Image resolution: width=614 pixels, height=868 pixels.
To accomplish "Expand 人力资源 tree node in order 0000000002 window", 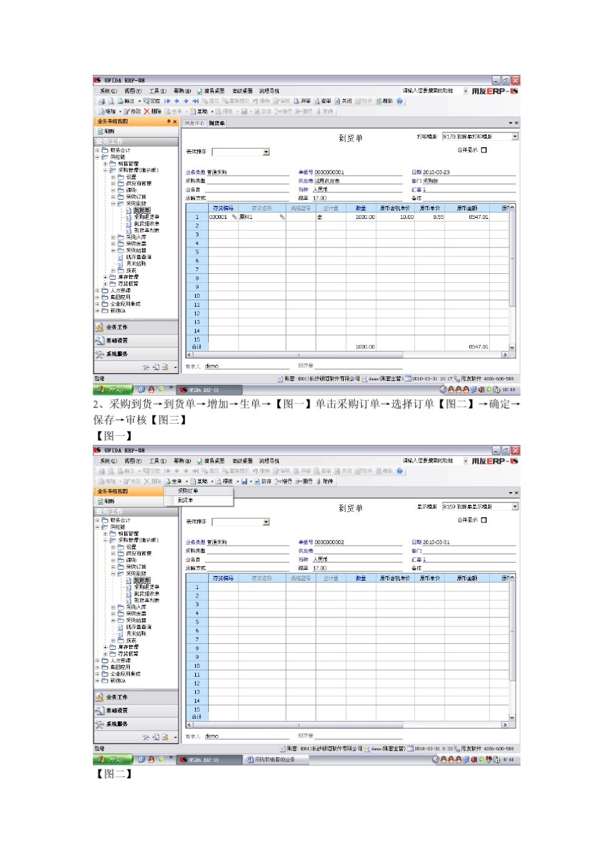I will (x=98, y=661).
